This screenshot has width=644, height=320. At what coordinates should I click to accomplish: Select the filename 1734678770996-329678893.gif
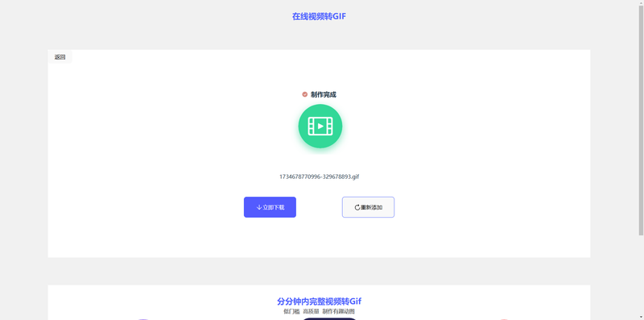click(x=319, y=177)
